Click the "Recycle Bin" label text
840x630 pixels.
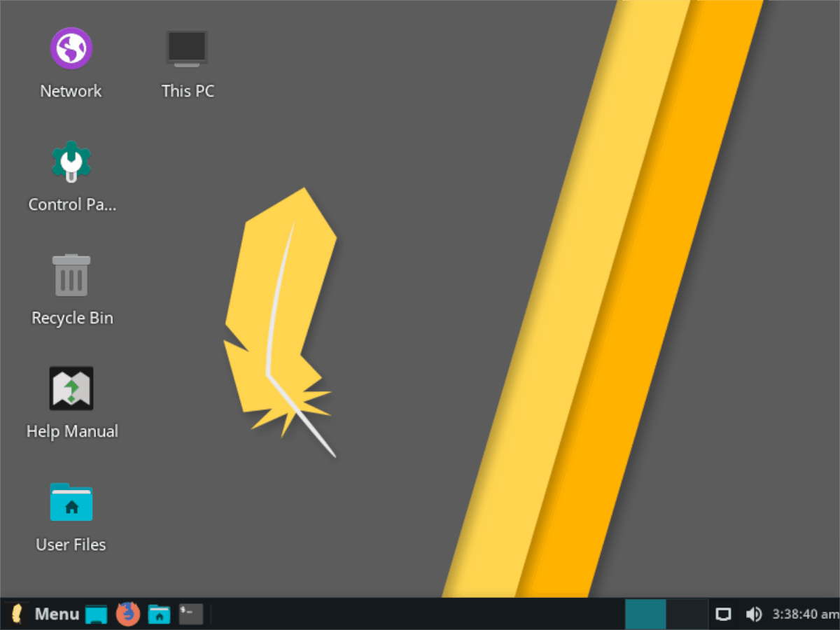72,318
